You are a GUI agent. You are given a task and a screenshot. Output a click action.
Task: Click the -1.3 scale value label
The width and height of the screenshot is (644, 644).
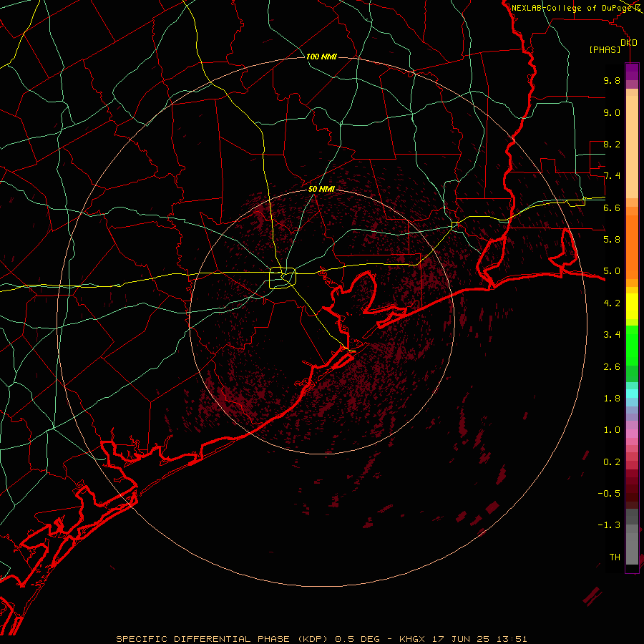609,525
